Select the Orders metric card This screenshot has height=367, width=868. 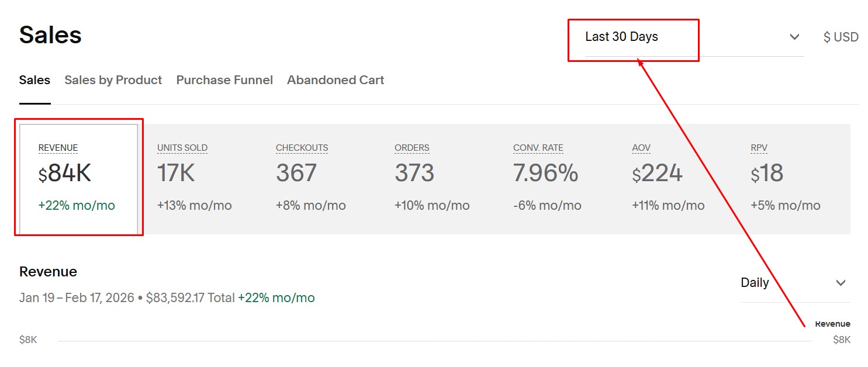435,178
